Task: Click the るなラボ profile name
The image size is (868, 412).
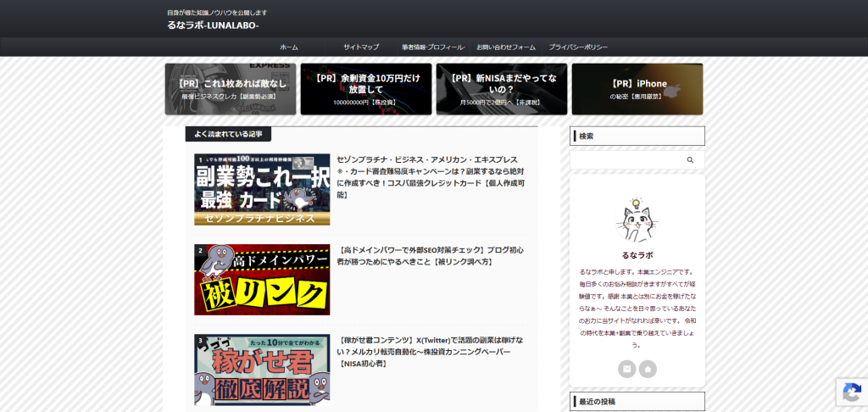Action: tap(637, 255)
